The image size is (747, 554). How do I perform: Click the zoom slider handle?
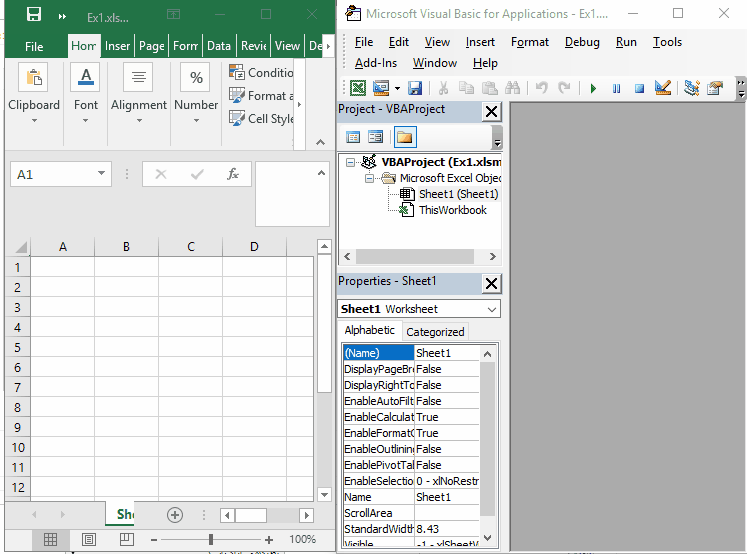click(x=211, y=539)
